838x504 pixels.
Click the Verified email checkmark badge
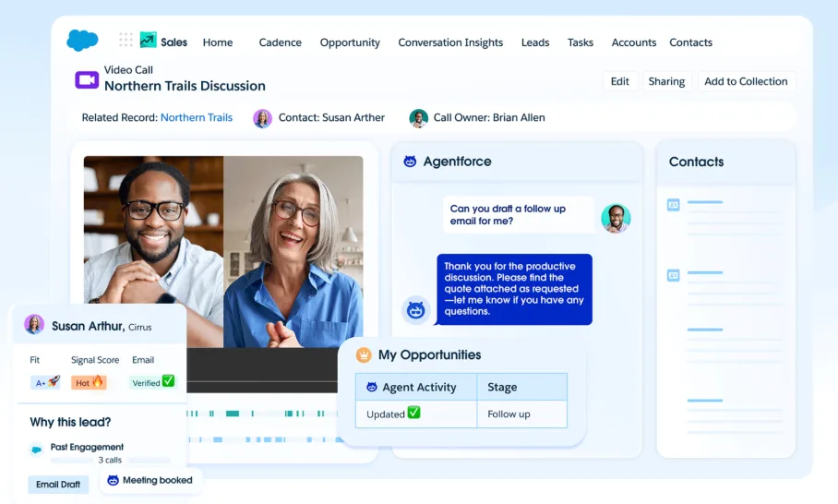pyautogui.click(x=152, y=382)
